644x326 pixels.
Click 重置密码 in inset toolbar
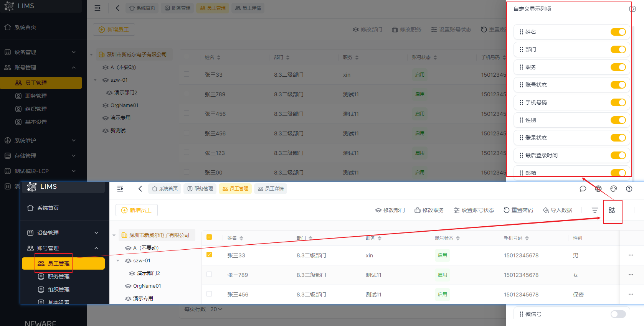(518, 210)
